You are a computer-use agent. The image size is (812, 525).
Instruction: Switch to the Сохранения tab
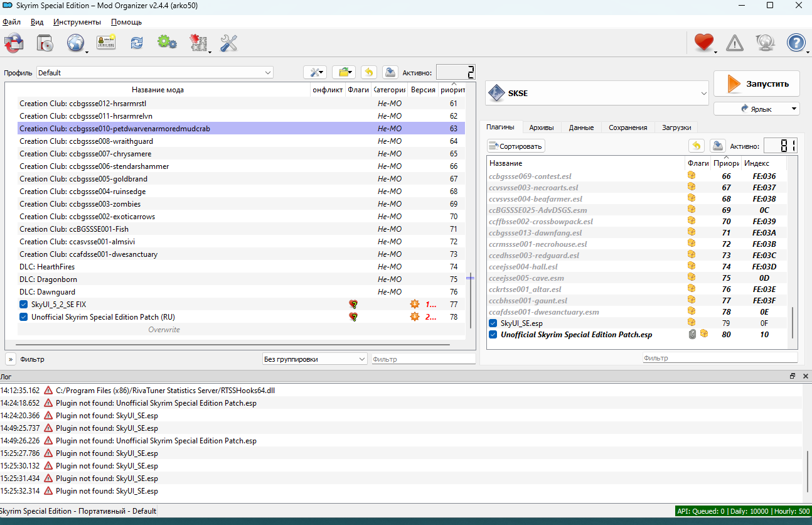pos(628,127)
